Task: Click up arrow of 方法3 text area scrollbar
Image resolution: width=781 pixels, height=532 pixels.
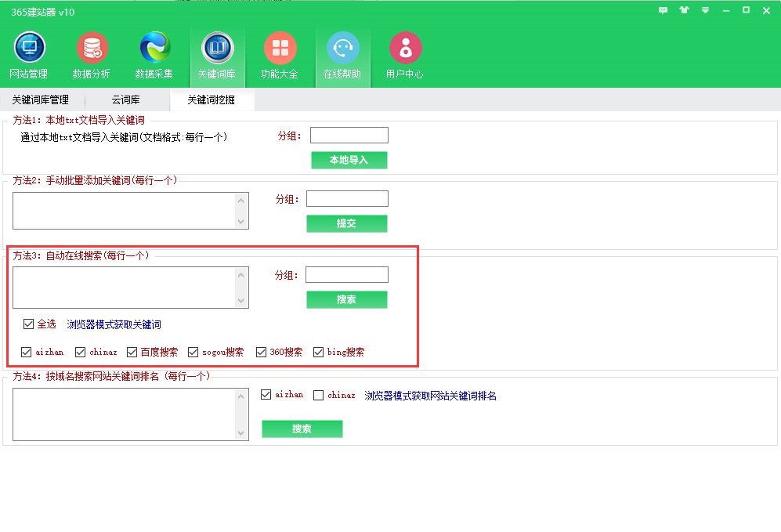Action: click(241, 275)
